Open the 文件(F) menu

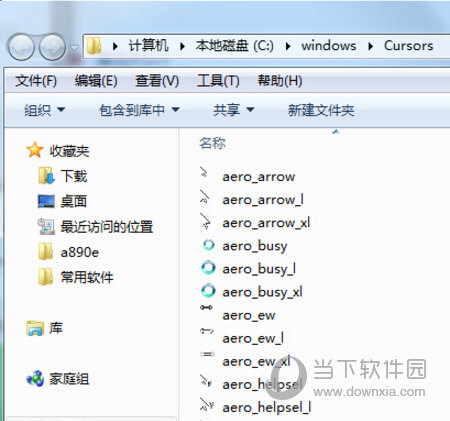pyautogui.click(x=36, y=81)
